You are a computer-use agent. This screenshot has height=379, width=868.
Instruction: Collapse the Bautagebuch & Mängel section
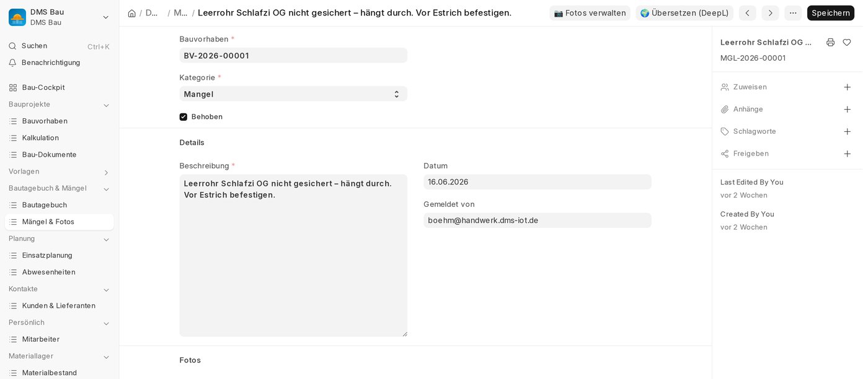106,189
